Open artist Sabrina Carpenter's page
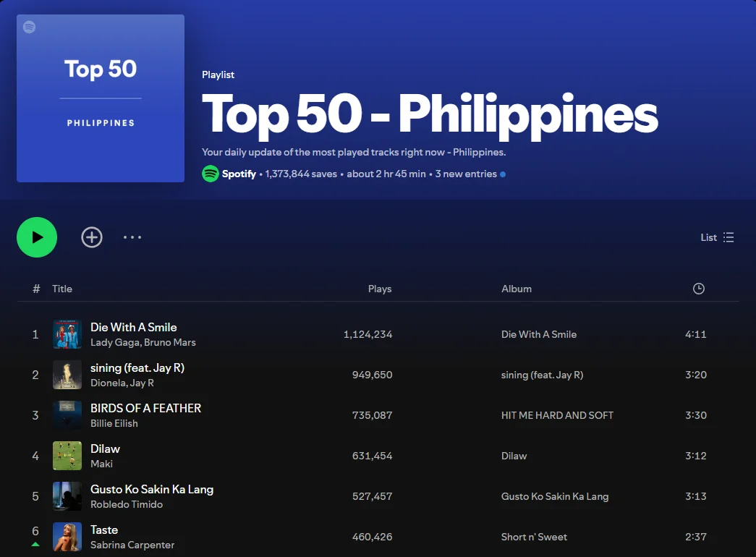This screenshot has width=756, height=557. coord(132,545)
